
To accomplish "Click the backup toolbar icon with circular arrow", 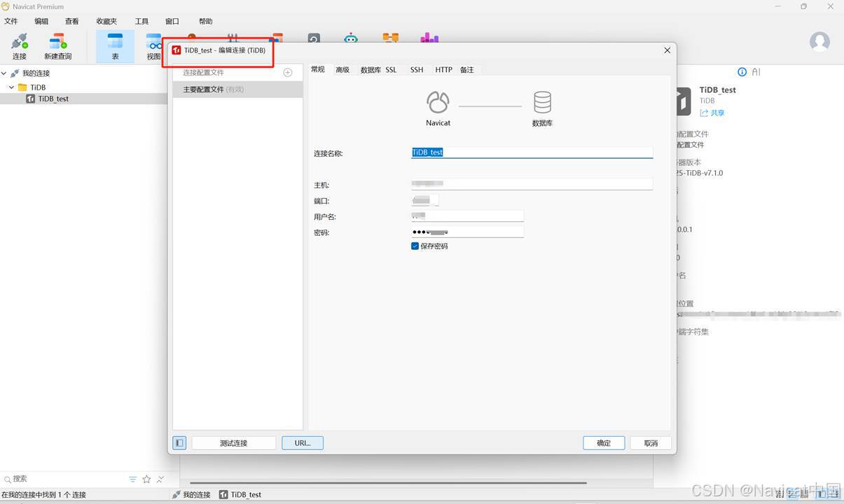I will [x=314, y=38].
